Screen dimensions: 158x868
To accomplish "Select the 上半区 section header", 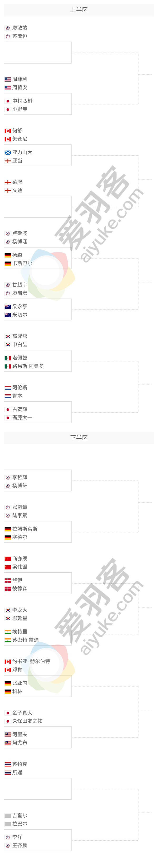I will click(79, 10).
